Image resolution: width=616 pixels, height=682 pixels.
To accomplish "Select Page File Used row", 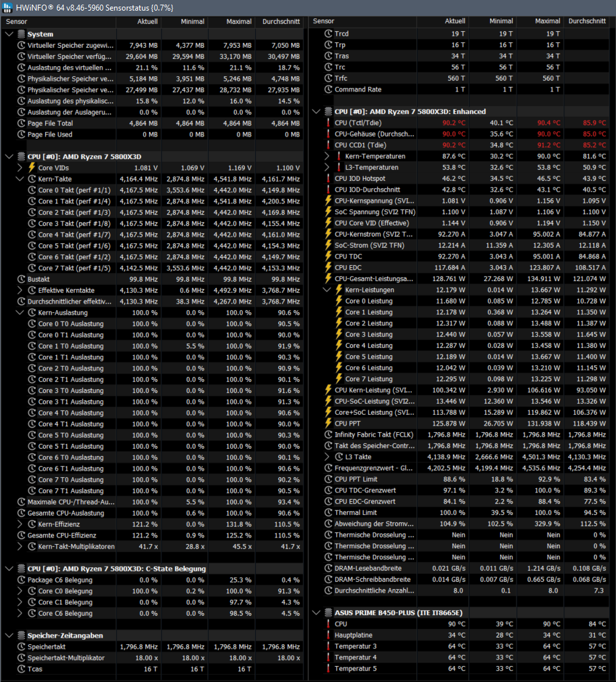I will pyautogui.click(x=153, y=135).
